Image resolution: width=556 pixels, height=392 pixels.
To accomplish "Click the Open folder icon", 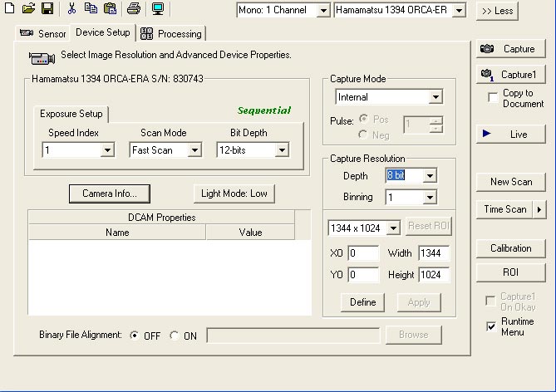I will 28,9.
